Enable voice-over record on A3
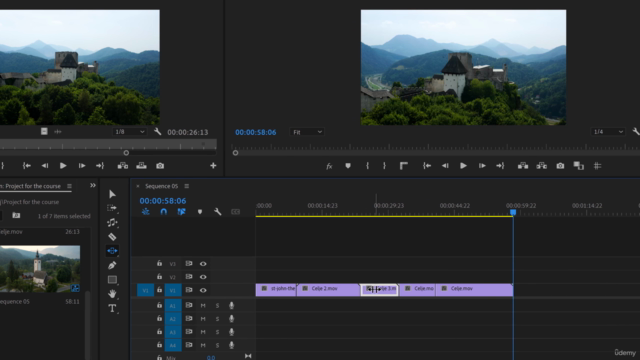The image size is (640, 360). coord(231,332)
